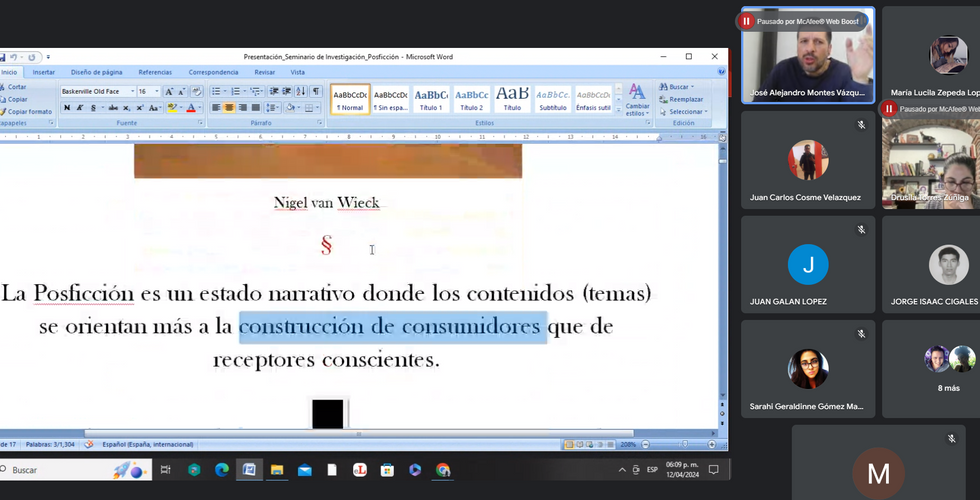Shrink font size icon

point(181,91)
